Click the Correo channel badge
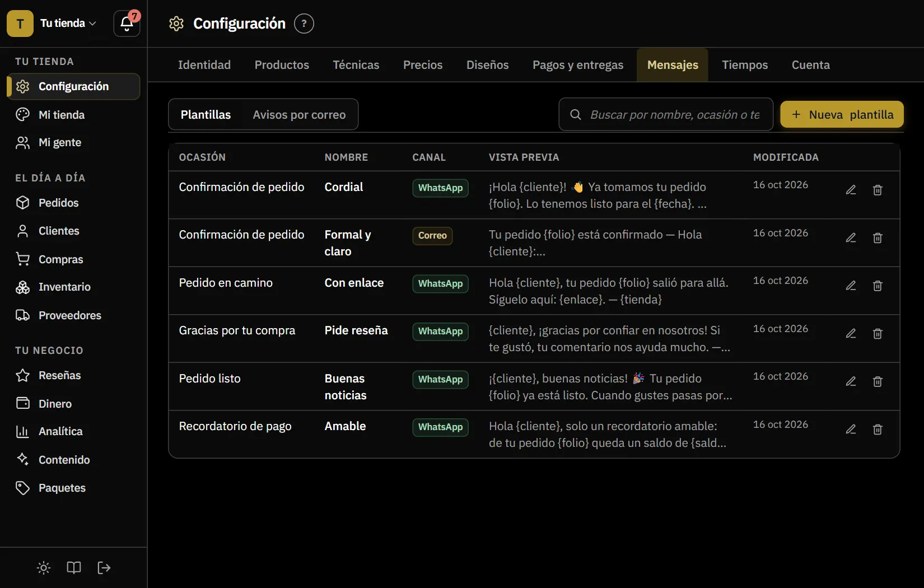The width and height of the screenshot is (924, 588). [432, 236]
